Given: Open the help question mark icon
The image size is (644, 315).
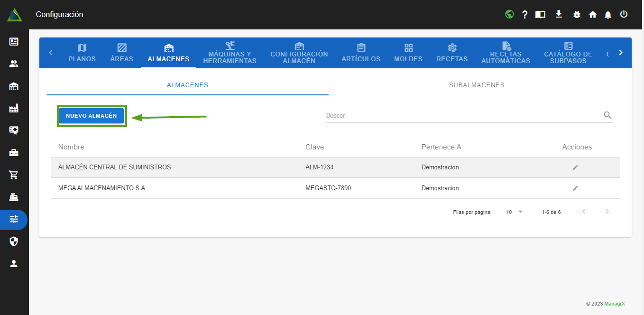Looking at the screenshot, I should (525, 15).
